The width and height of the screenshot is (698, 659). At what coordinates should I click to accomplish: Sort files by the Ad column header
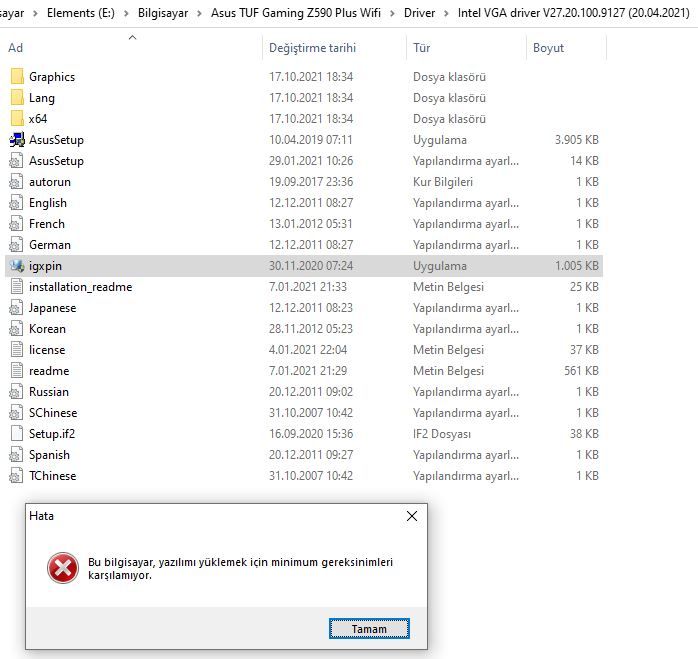point(16,48)
